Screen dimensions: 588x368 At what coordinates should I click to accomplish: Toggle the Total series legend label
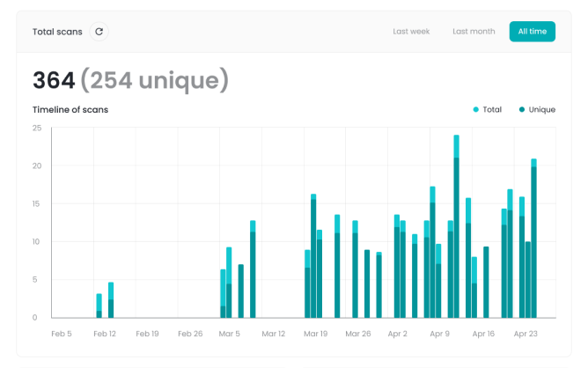(x=492, y=110)
